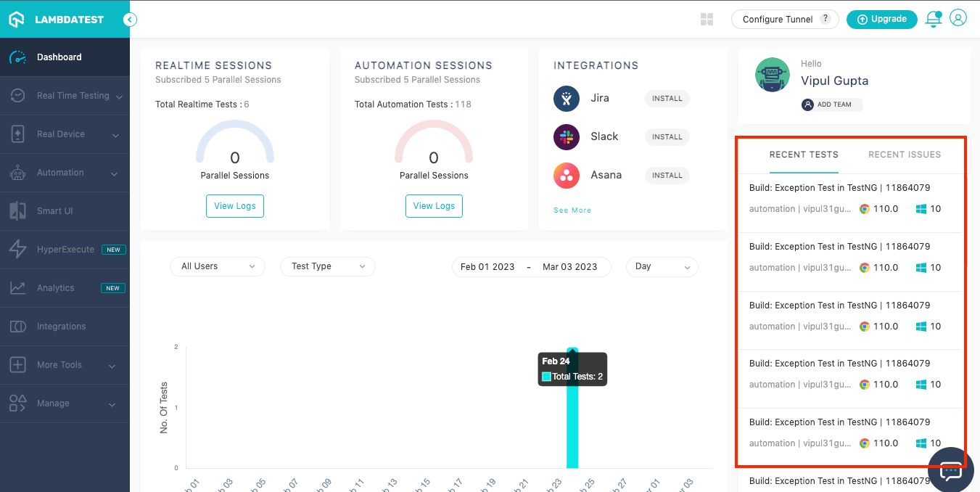
Task: Open the Test Type dropdown
Action: tap(328, 266)
